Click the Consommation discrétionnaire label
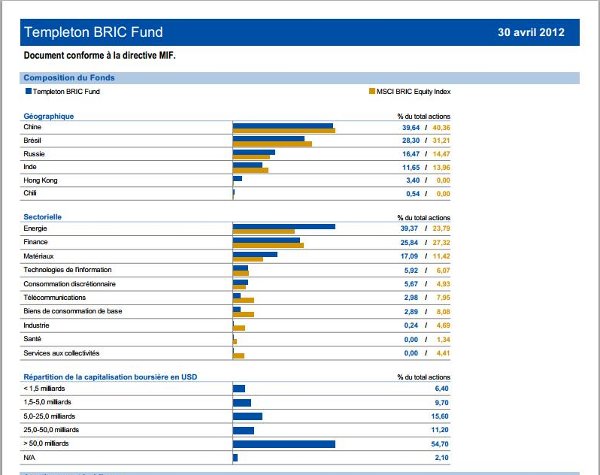Image resolution: width=600 pixels, height=475 pixels. point(69,284)
